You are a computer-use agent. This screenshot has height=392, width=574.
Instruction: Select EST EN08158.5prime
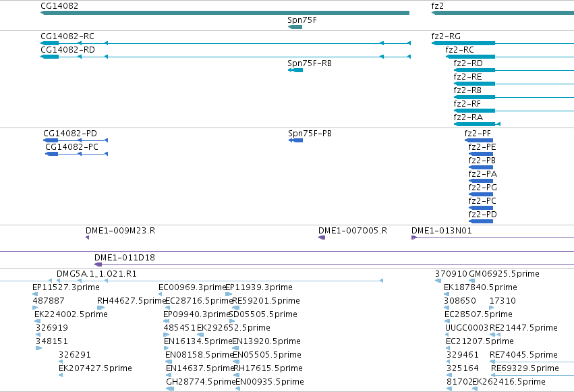click(169, 362)
